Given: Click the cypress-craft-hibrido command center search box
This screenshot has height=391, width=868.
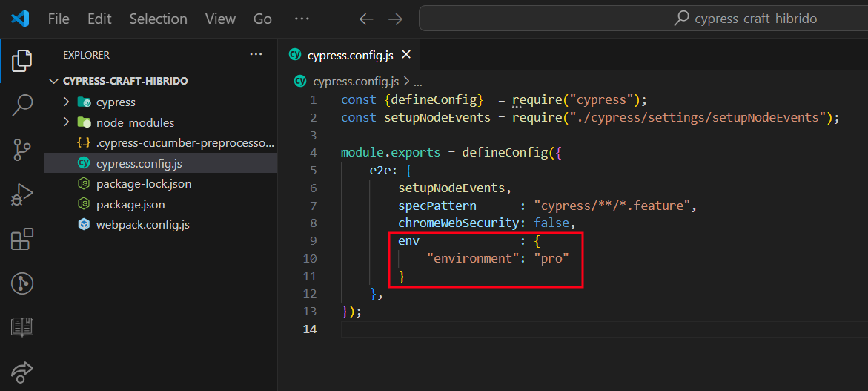Looking at the screenshot, I should (x=643, y=19).
